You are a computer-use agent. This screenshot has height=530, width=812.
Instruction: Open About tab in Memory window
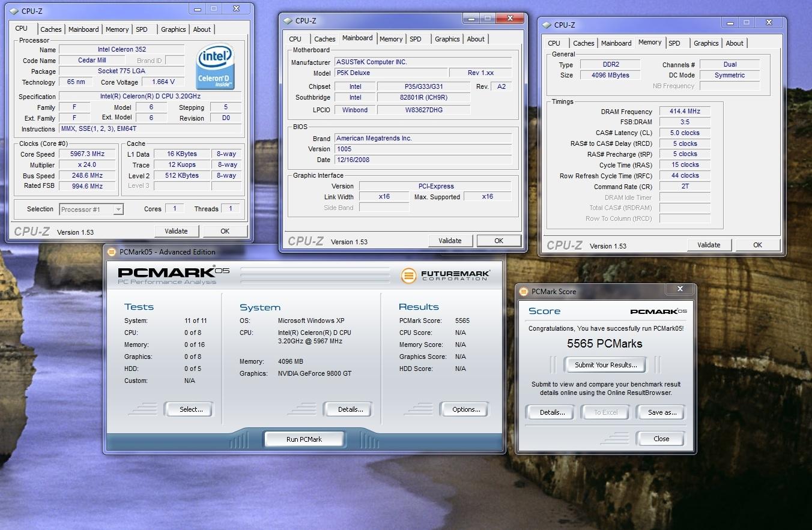(735, 43)
